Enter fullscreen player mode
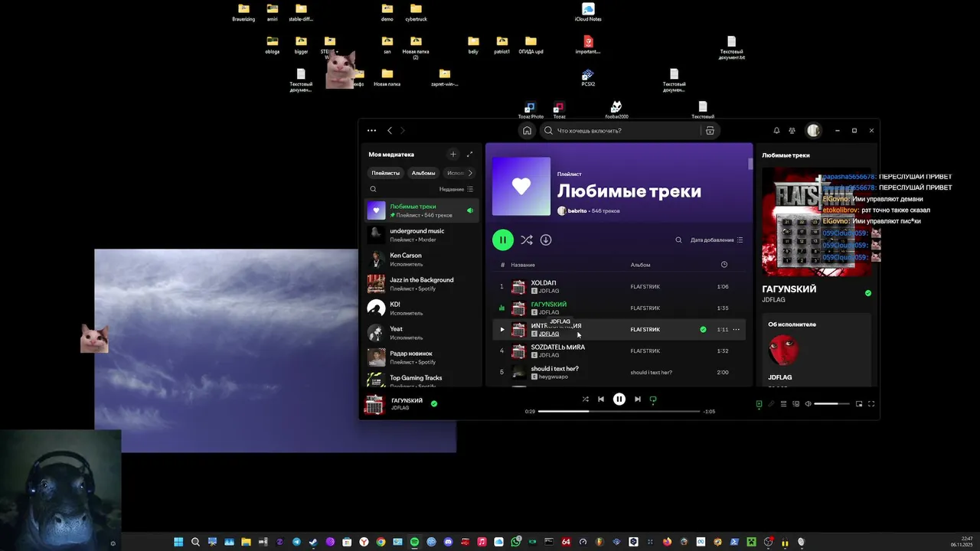This screenshot has height=551, width=980. tap(871, 404)
